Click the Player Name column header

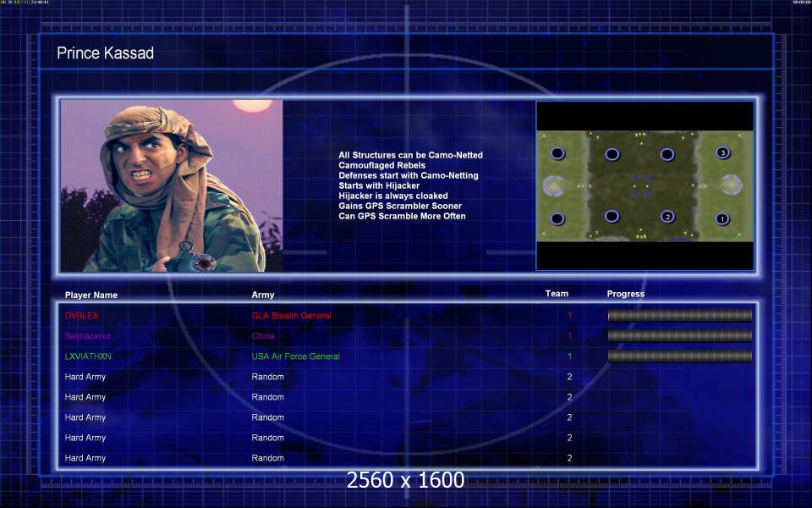(91, 295)
